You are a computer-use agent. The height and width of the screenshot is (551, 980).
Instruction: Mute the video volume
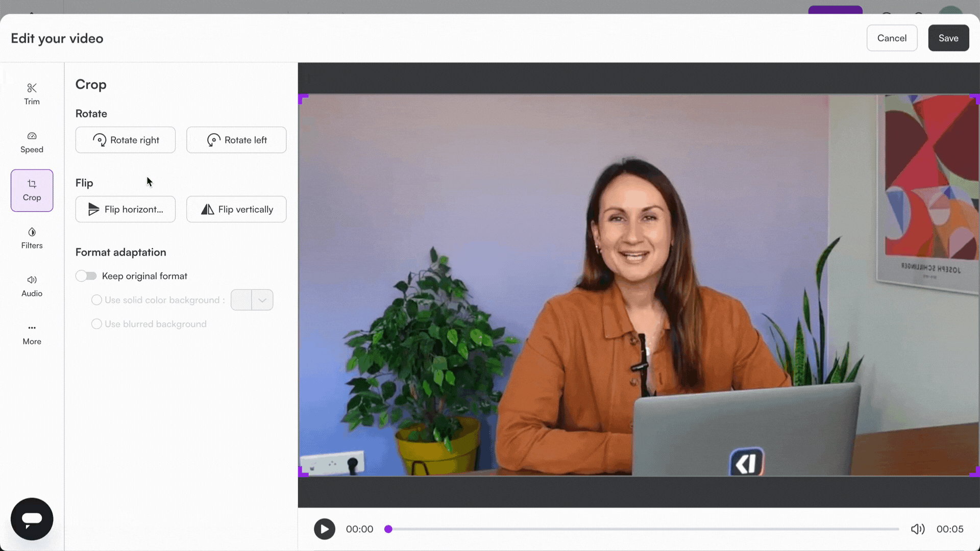(917, 529)
